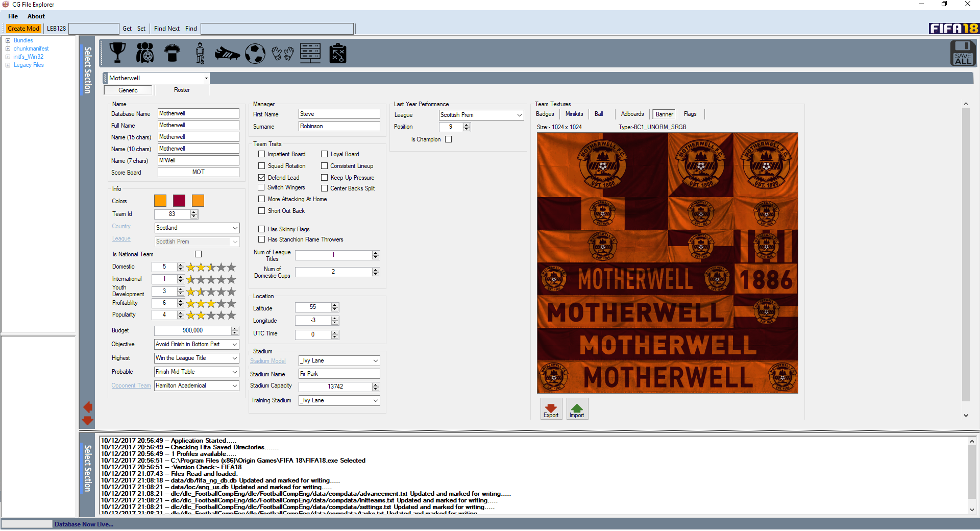The height and width of the screenshot is (531, 980).
Task: Click the Export red arrow button
Action: click(551, 409)
